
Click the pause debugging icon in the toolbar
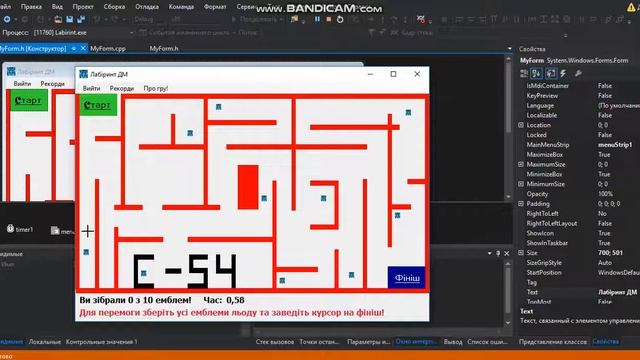(317, 19)
